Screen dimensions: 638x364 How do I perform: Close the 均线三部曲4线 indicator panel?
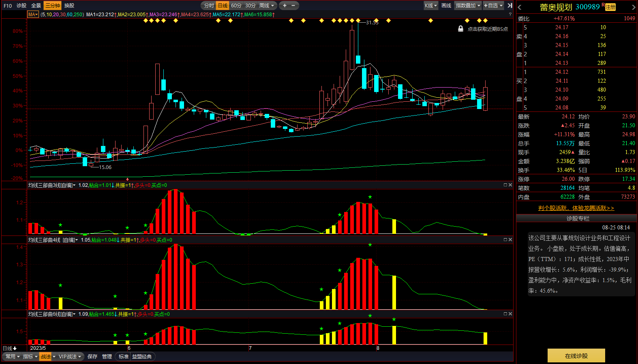510,240
